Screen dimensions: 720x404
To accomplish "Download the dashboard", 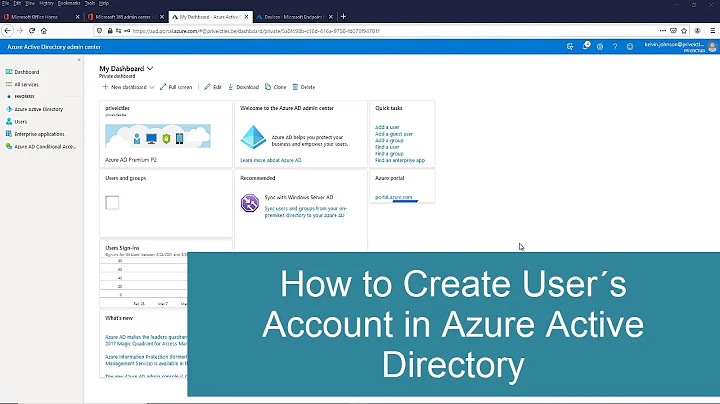I will 243,87.
